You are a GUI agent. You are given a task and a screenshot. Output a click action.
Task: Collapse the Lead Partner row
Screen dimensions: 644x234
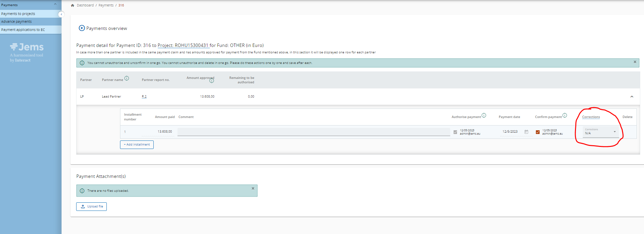click(632, 97)
